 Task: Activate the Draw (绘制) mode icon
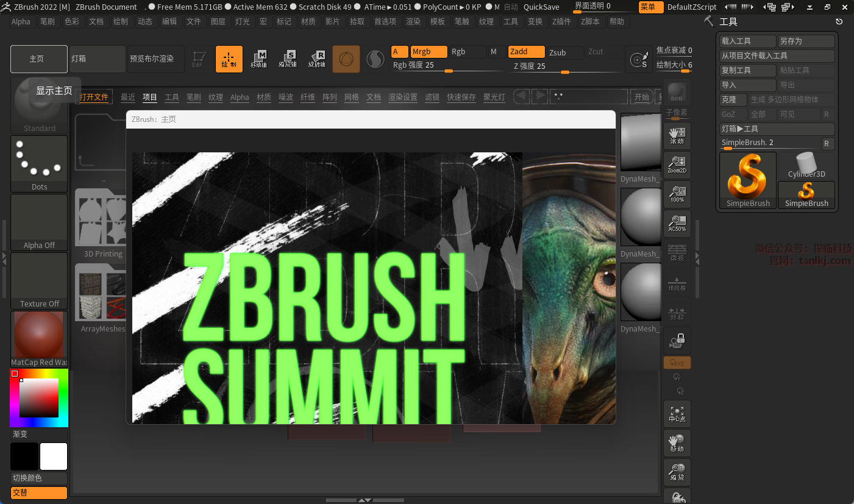[x=229, y=59]
